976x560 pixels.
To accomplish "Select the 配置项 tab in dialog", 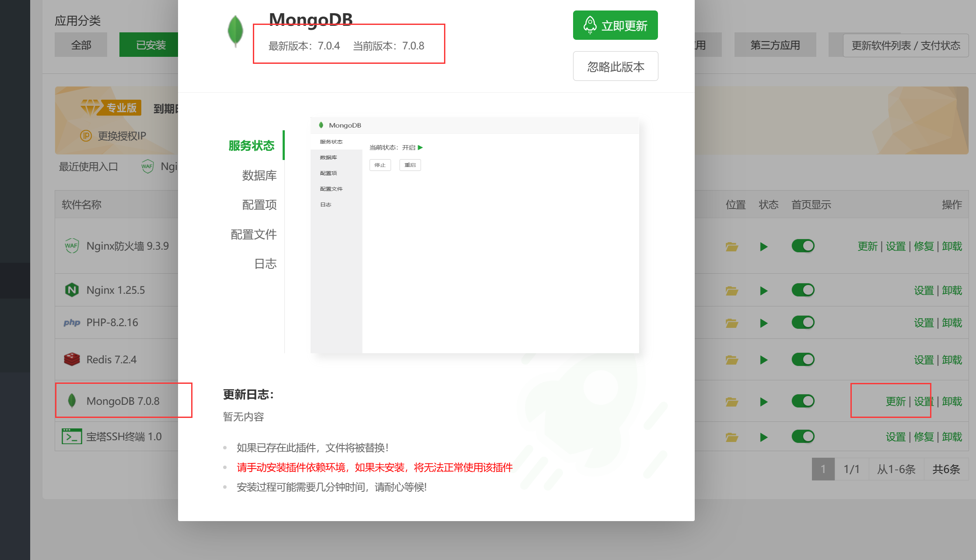I will click(259, 205).
